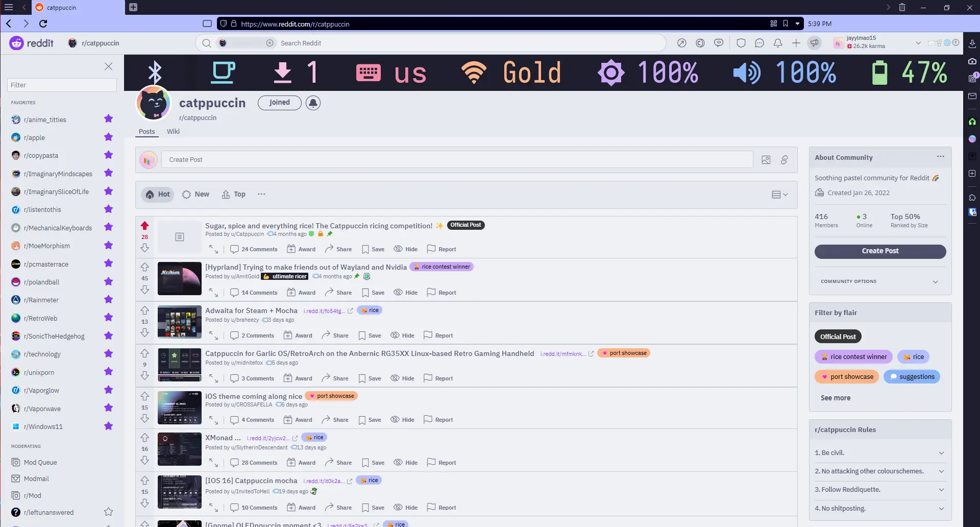Open more sort options ellipsis

tap(261, 194)
